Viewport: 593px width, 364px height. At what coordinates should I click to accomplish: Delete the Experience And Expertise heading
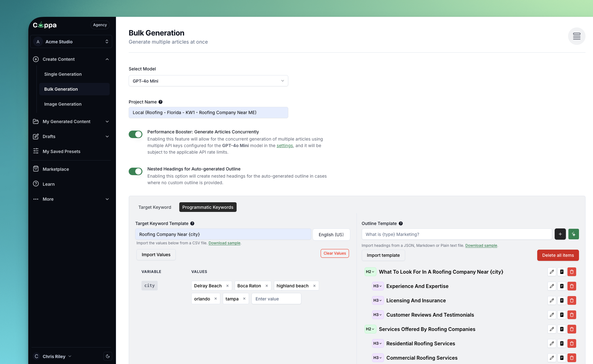tap(571, 286)
